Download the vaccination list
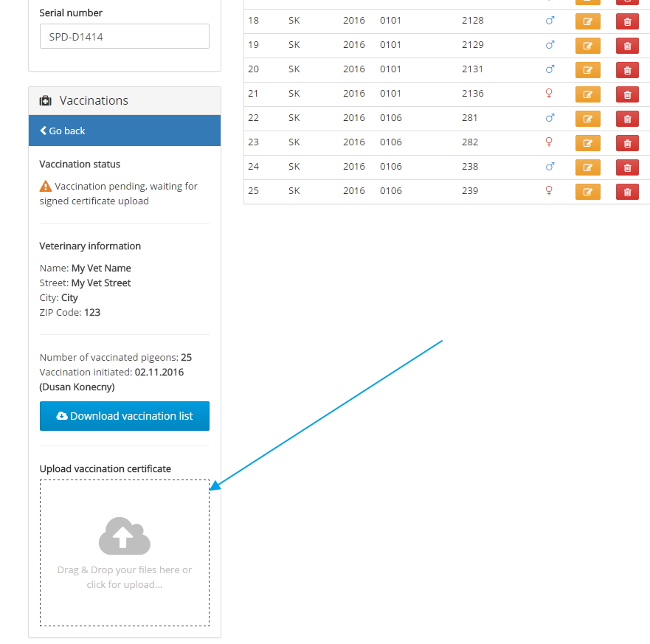Screen dimensions: 650x644 pyautogui.click(x=125, y=416)
